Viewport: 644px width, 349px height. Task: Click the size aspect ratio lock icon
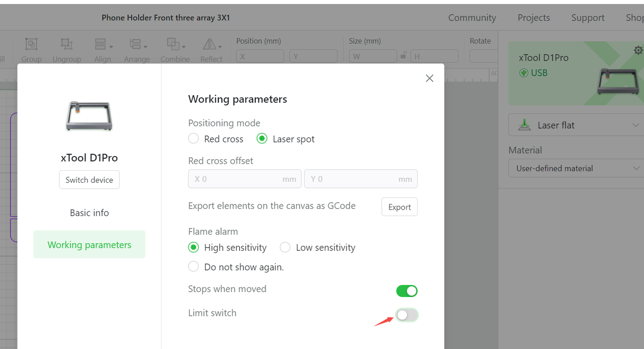[404, 56]
